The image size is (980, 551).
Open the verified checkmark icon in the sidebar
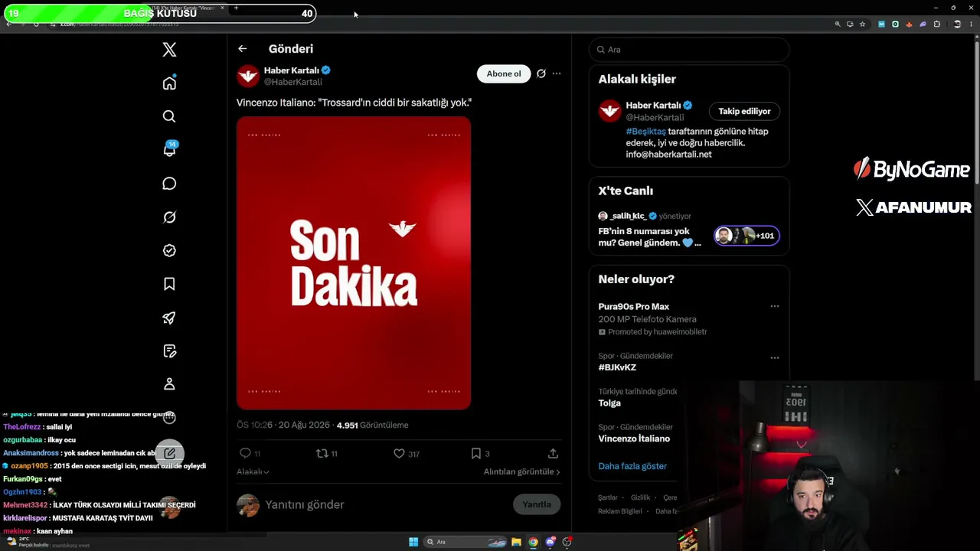click(169, 250)
